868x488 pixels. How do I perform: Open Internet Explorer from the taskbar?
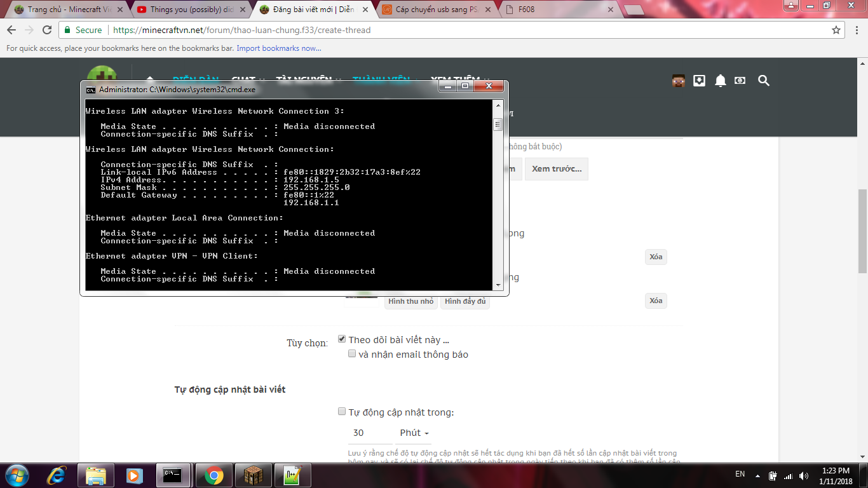tap(57, 475)
